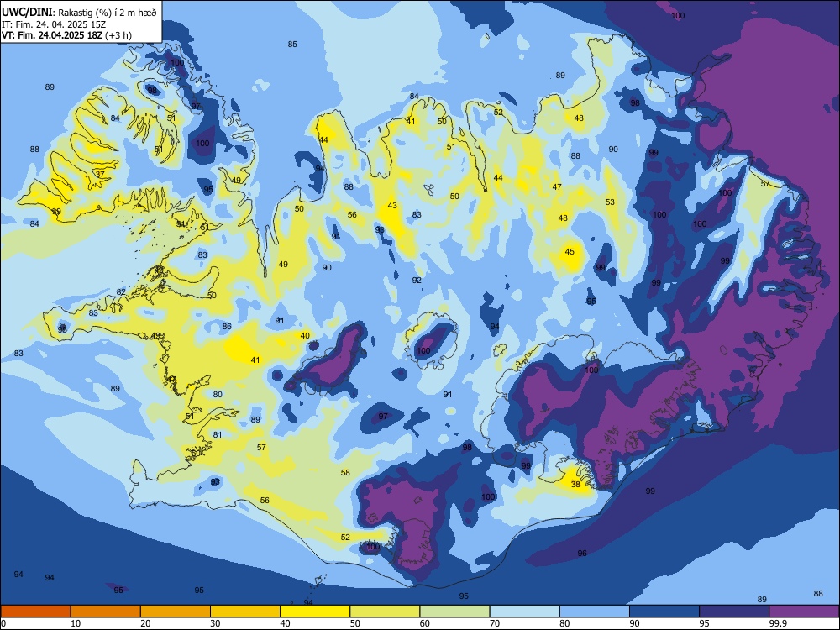Pick the yellow-green 60–70 legend swatch
Viewport: 840px width, 630px height.
(x=454, y=612)
